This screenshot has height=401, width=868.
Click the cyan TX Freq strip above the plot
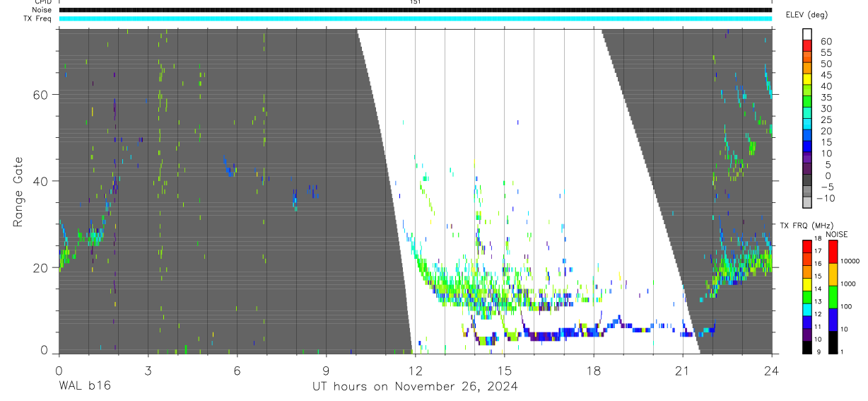(415, 18)
